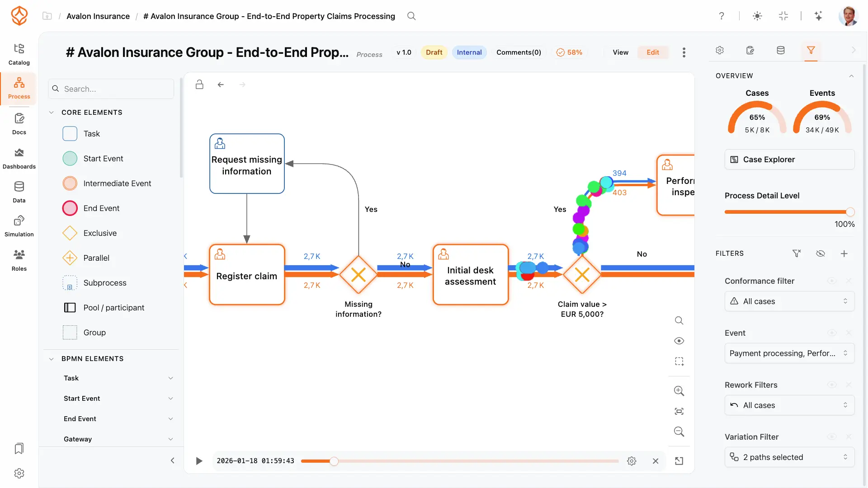
Task: Click the collapse fullscreen arrows icon
Action: click(783, 16)
